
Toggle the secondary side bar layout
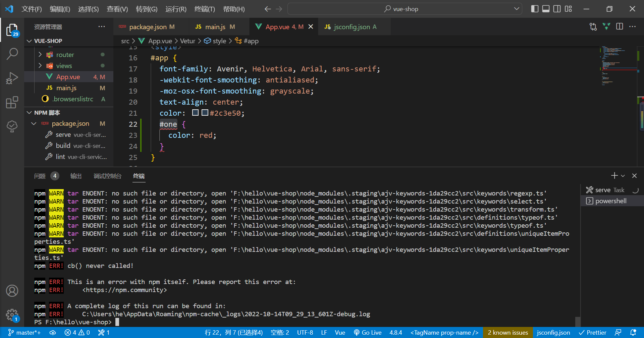click(x=557, y=9)
